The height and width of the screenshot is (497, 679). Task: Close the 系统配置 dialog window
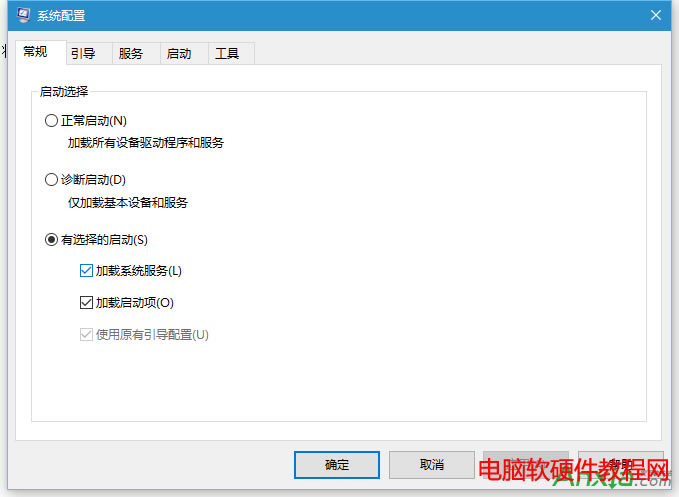click(656, 15)
